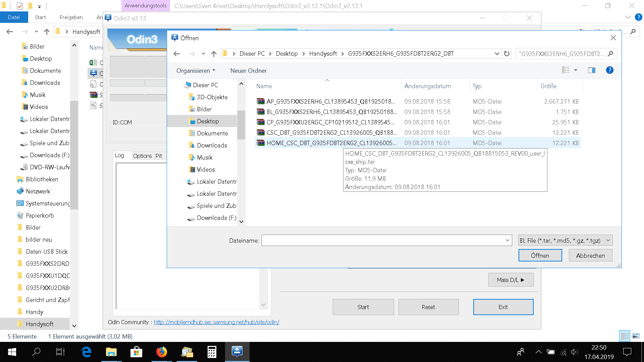Image resolution: width=644 pixels, height=362 pixels.
Task: Show hidden system tray icons
Action: tap(538, 352)
